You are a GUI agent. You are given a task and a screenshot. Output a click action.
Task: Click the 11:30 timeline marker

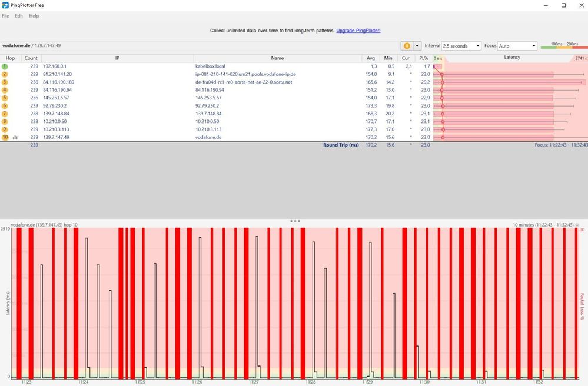click(424, 382)
